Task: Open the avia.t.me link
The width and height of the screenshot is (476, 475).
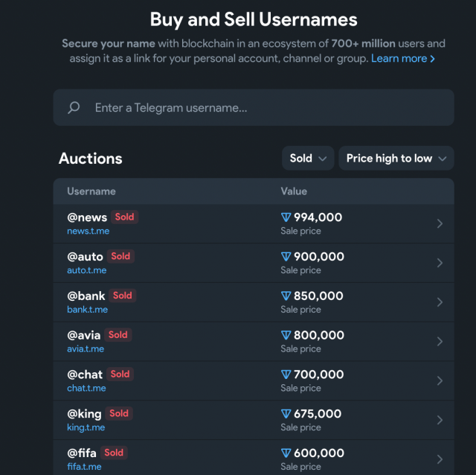Action: (86, 348)
